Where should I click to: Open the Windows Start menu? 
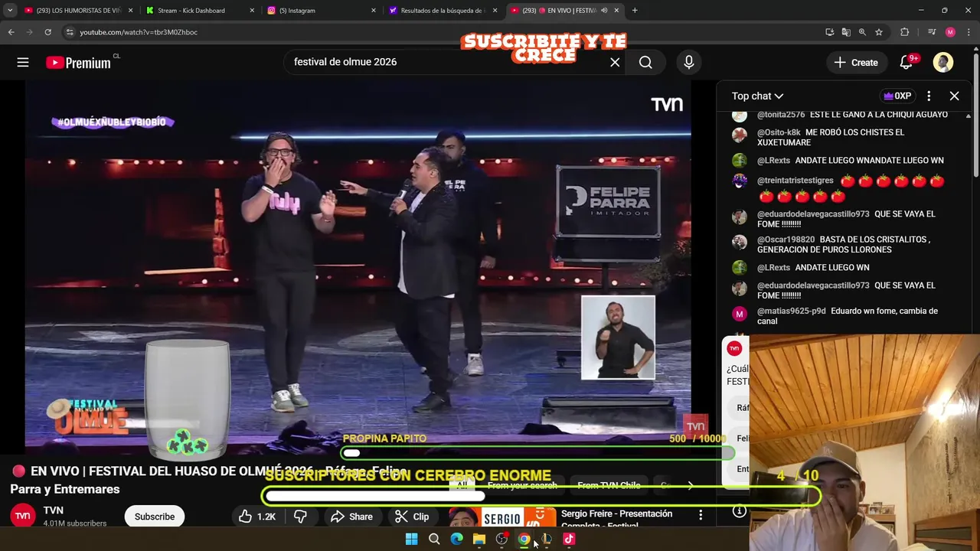tap(411, 539)
